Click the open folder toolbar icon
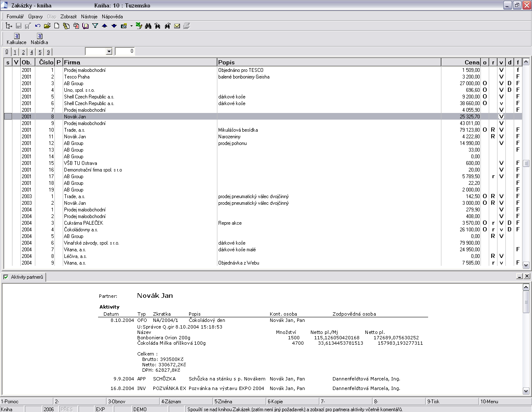 (47, 26)
